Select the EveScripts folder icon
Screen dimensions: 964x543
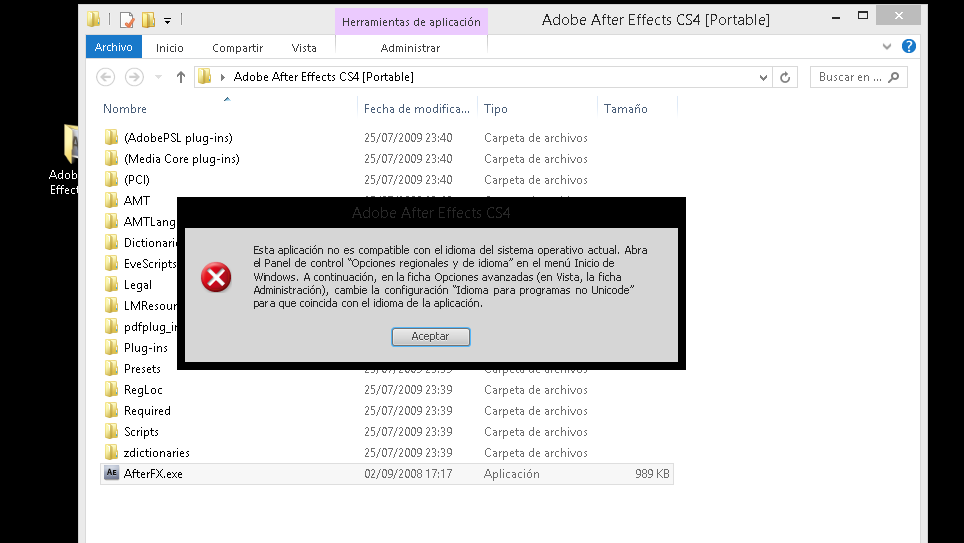tap(111, 263)
